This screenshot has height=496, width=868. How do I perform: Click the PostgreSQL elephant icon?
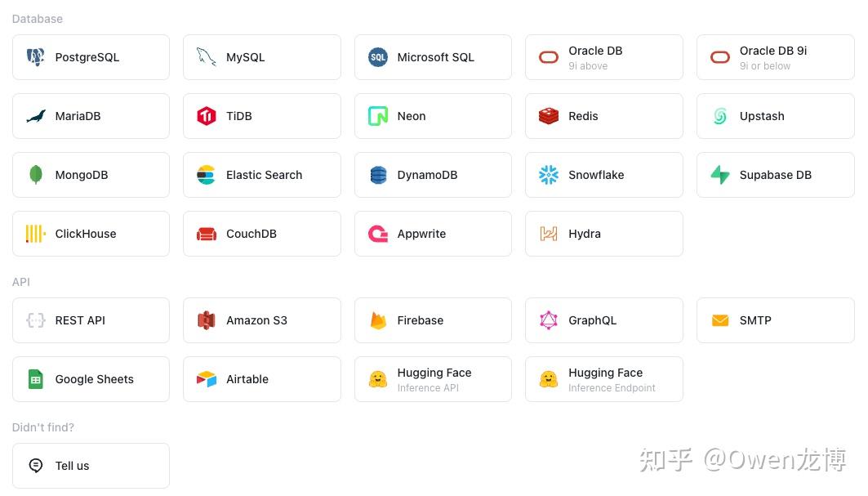coord(36,57)
